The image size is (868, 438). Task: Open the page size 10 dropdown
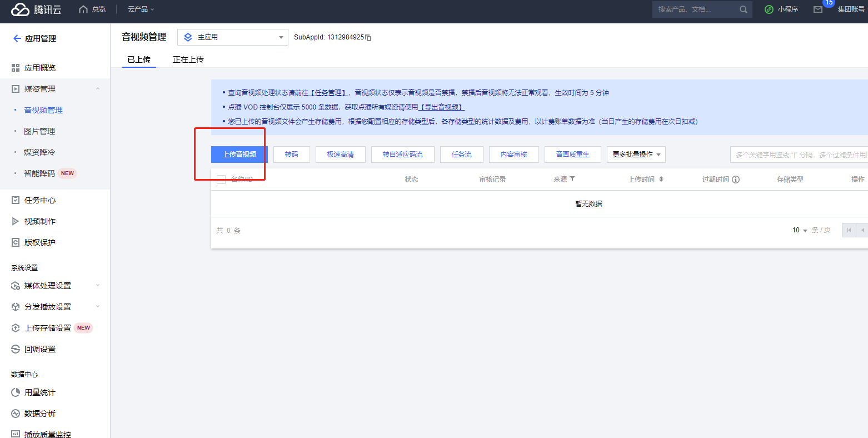click(800, 230)
